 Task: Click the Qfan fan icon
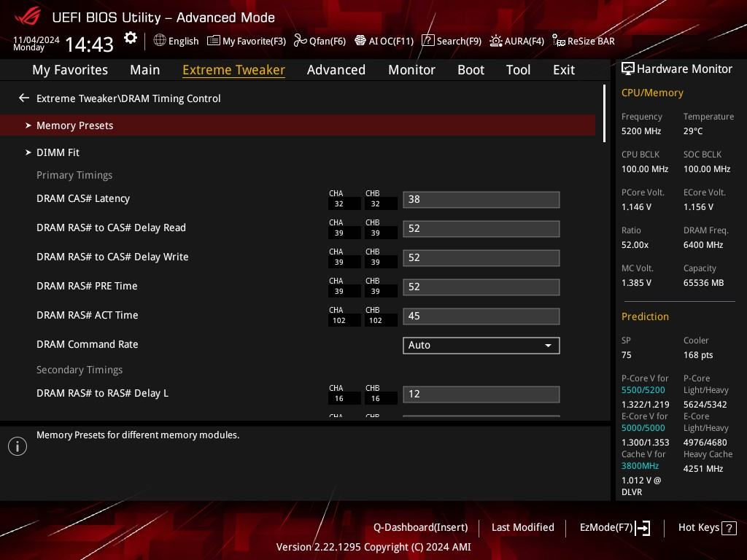click(x=300, y=41)
